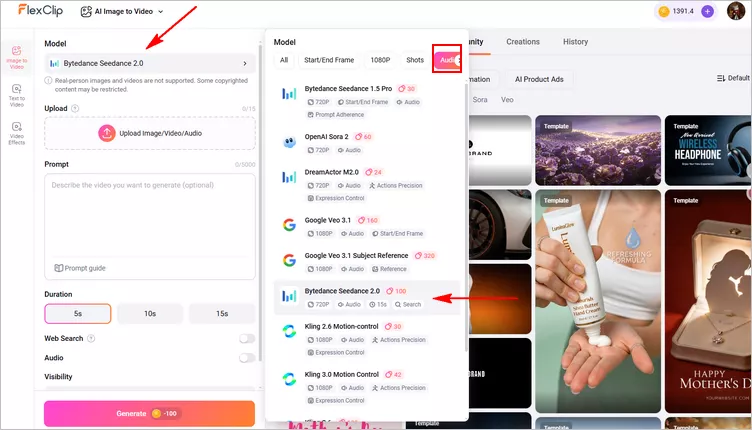Select Image to Video sidebar icon

point(17,58)
